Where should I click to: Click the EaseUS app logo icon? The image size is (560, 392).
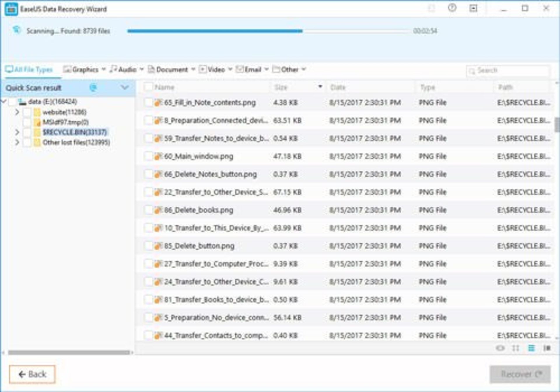point(11,9)
